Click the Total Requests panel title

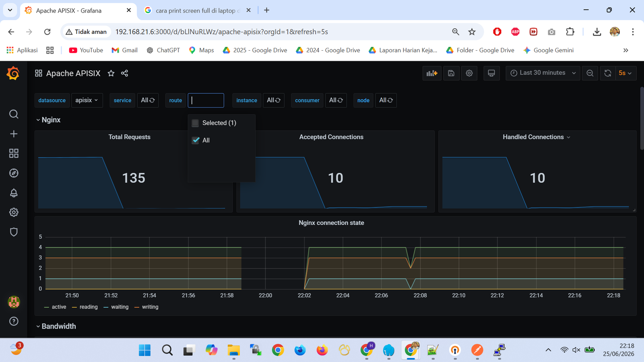click(x=129, y=137)
